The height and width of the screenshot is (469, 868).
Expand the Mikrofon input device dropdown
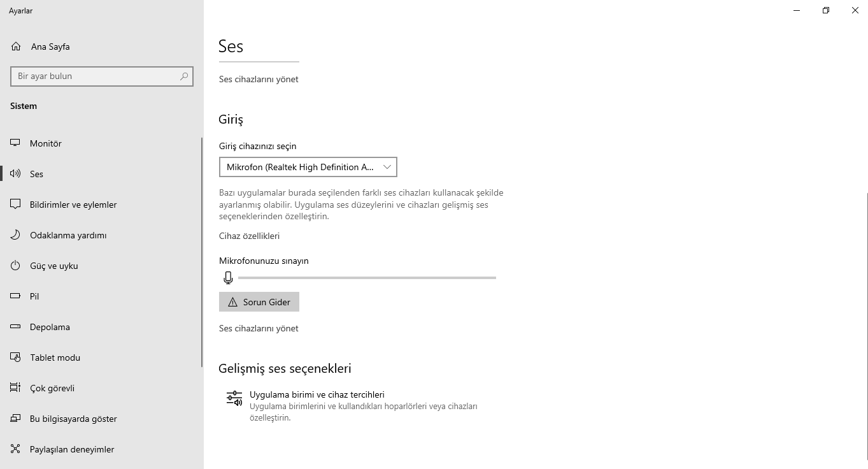[308, 167]
